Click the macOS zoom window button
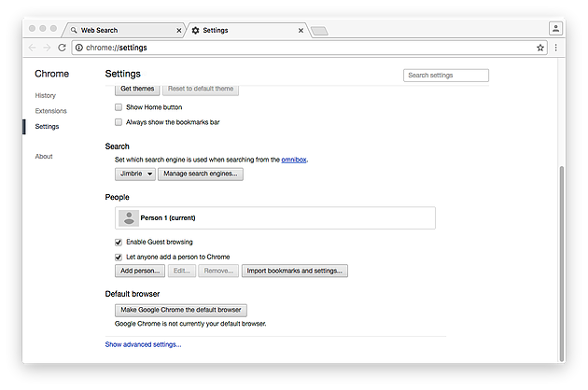This screenshot has height=390, width=588. (x=53, y=29)
